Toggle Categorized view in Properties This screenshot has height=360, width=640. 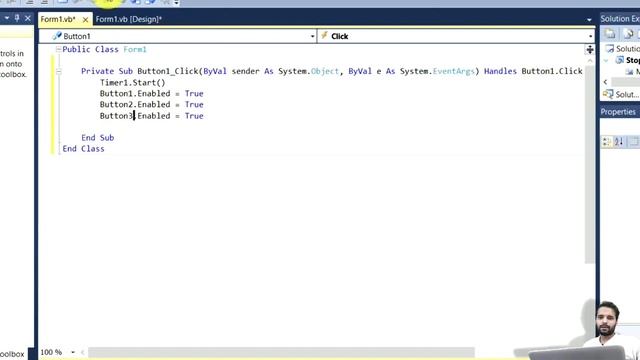coord(607,142)
